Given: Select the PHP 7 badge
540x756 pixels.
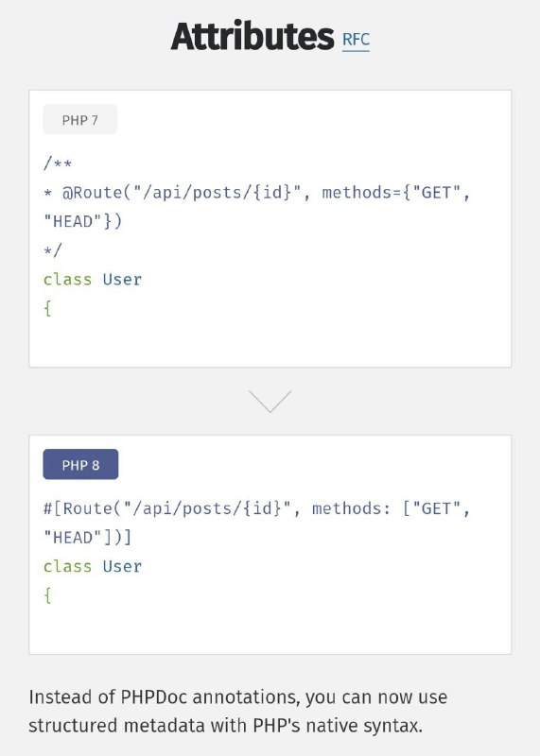Looking at the screenshot, I should (80, 120).
